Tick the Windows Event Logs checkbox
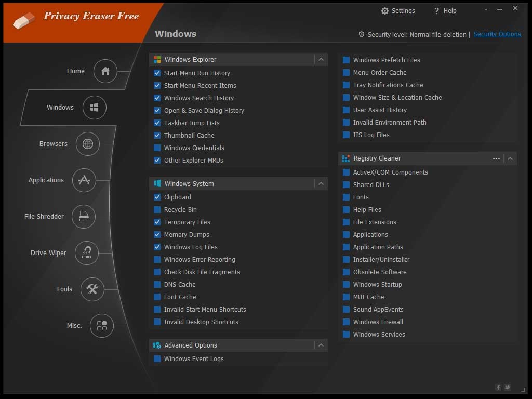Screen dimensions: 532x399 (x=157, y=359)
